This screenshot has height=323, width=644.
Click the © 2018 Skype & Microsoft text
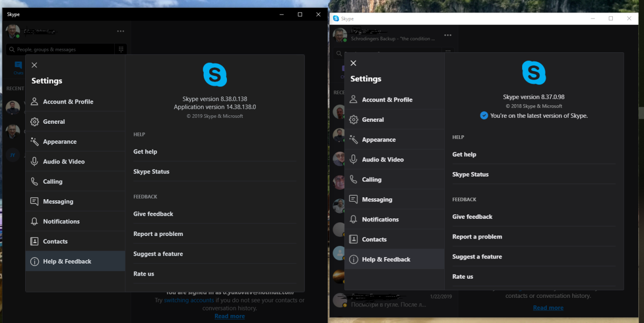click(x=534, y=106)
